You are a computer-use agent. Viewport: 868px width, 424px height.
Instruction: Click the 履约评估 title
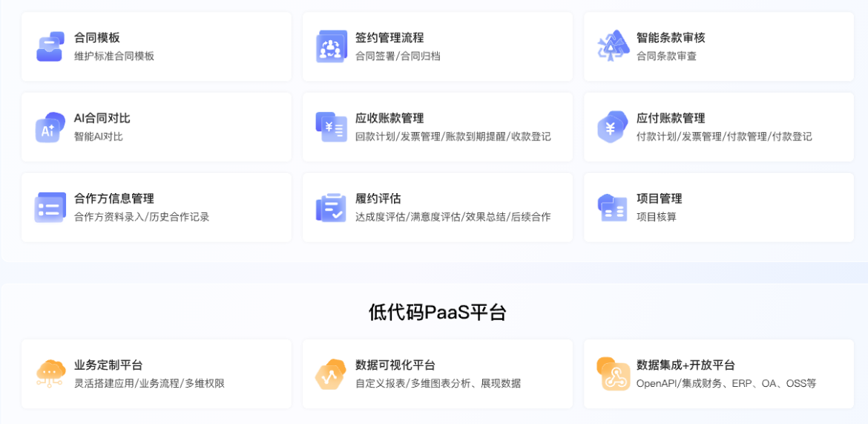378,198
